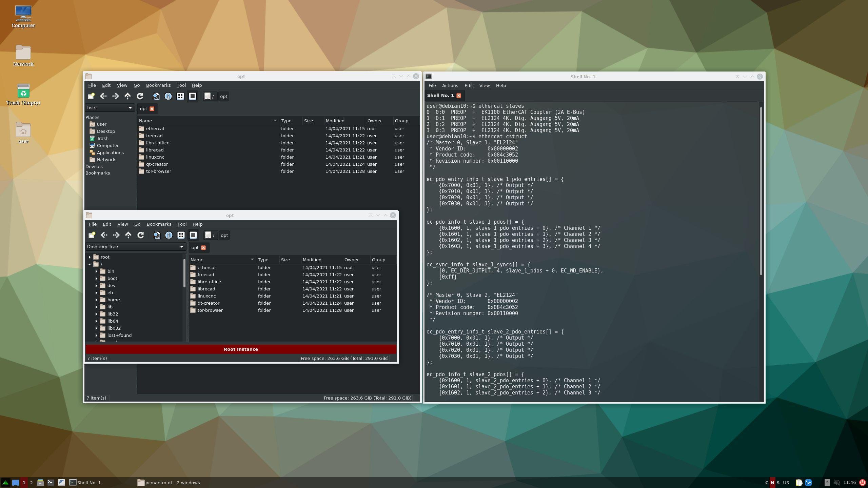This screenshot has height=488, width=868.
Task: Switch to detailed list view in the lower file manager
Action: click(x=193, y=235)
